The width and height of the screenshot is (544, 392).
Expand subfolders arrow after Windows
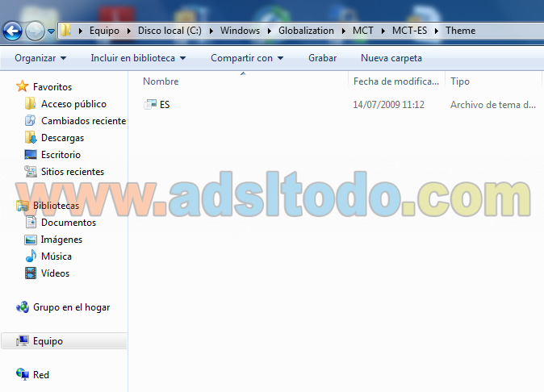click(x=270, y=31)
